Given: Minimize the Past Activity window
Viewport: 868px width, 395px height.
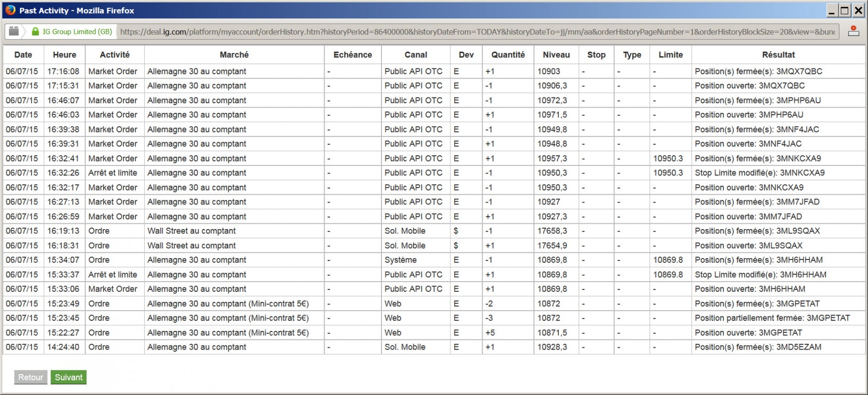Looking at the screenshot, I should [832, 10].
